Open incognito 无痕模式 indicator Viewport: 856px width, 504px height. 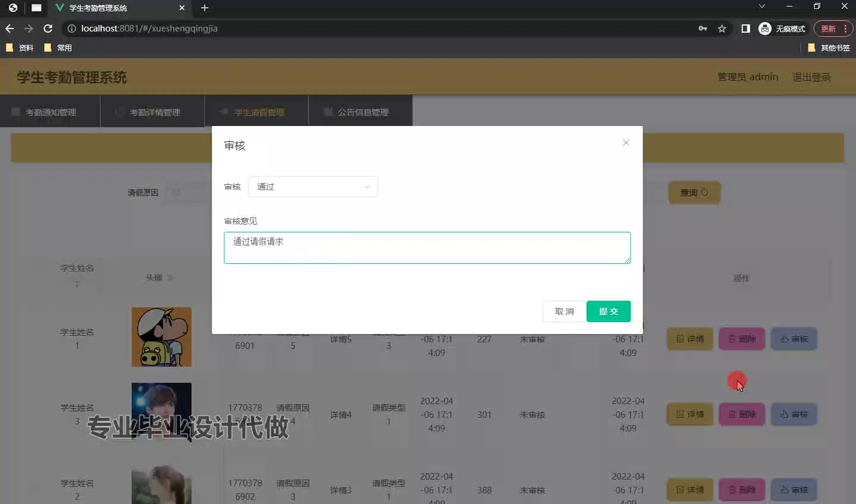pyautogui.click(x=782, y=29)
